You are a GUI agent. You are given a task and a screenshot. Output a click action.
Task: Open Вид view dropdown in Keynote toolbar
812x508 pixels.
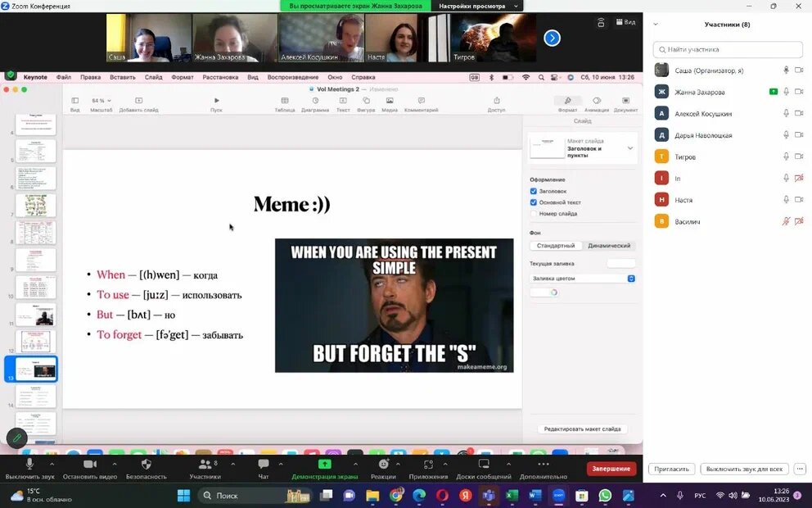75,101
